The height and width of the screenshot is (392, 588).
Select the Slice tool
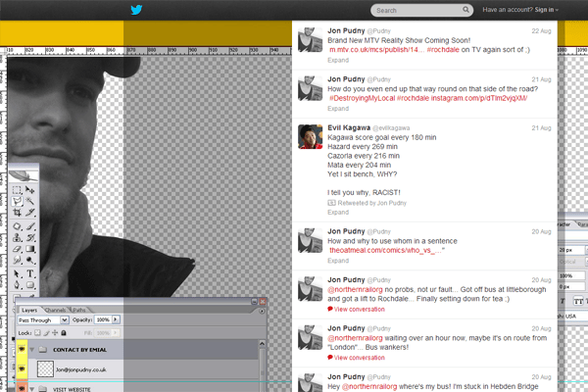click(30, 213)
